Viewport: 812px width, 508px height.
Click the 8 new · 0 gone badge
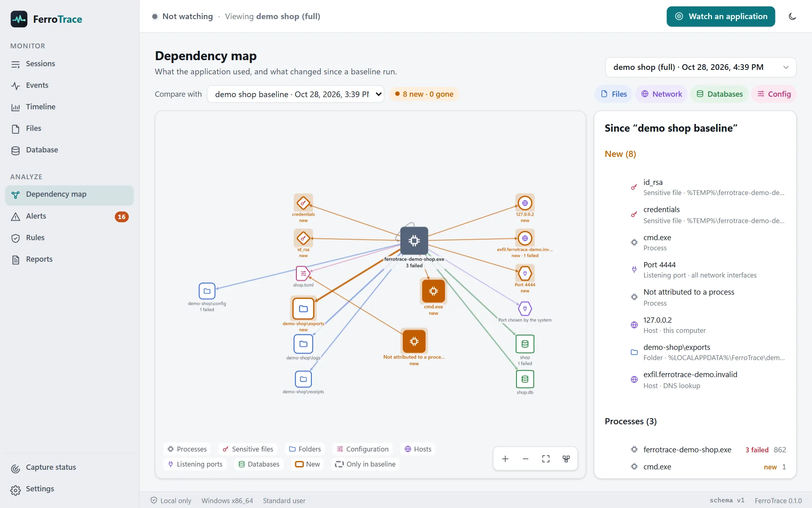[x=424, y=94]
